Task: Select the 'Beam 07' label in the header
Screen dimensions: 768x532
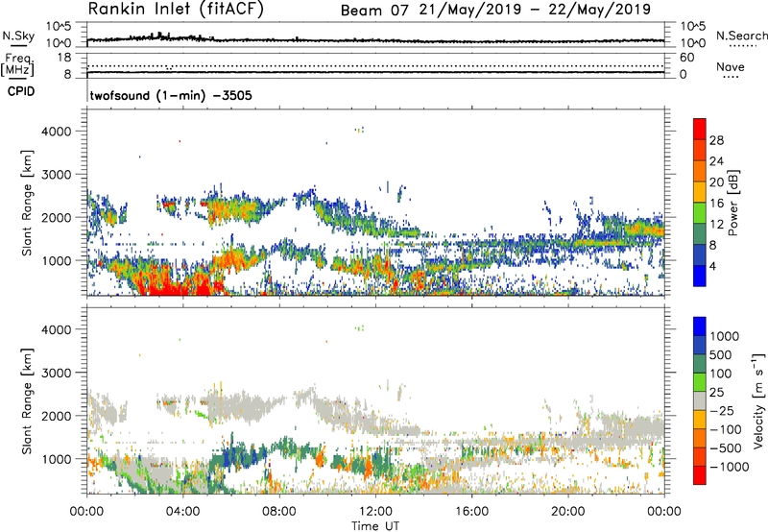Action: pos(374,11)
